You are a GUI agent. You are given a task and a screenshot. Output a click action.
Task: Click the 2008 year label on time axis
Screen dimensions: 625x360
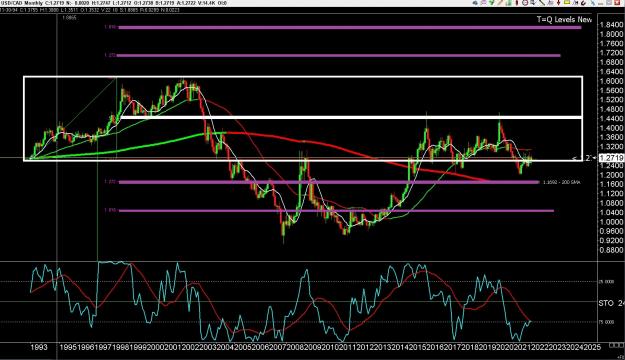(x=294, y=347)
